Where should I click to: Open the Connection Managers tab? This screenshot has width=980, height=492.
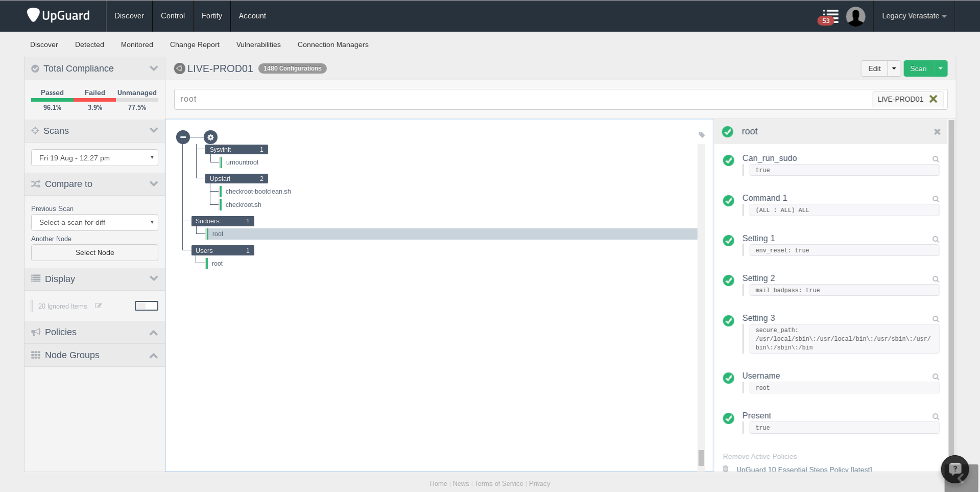point(333,44)
